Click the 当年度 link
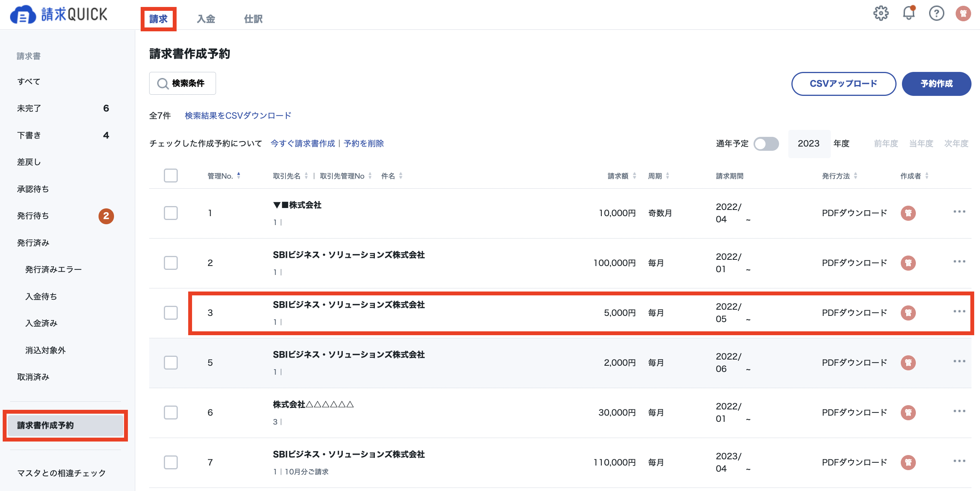This screenshot has height=491, width=980. [921, 143]
